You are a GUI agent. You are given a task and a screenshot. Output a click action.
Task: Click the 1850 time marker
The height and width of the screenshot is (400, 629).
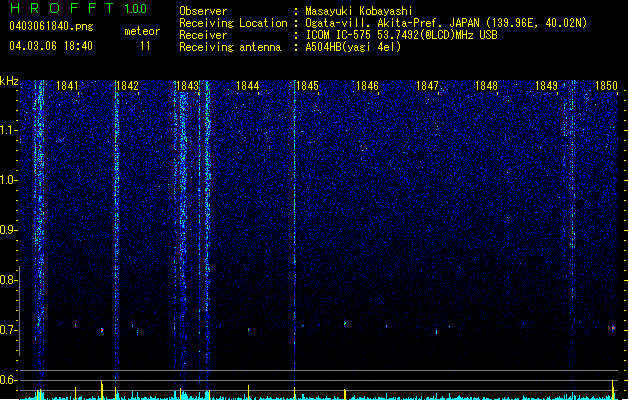607,86
